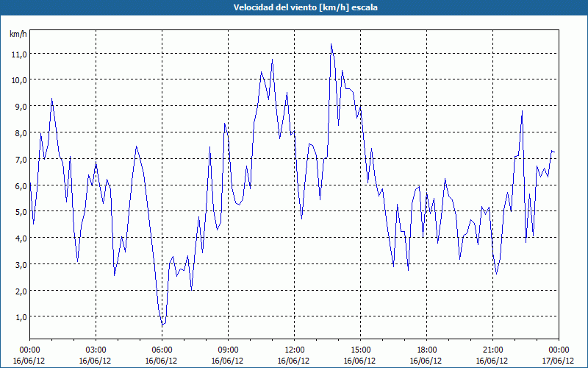Click the 09:00 time axis label
The image size is (588, 368).
(228, 350)
